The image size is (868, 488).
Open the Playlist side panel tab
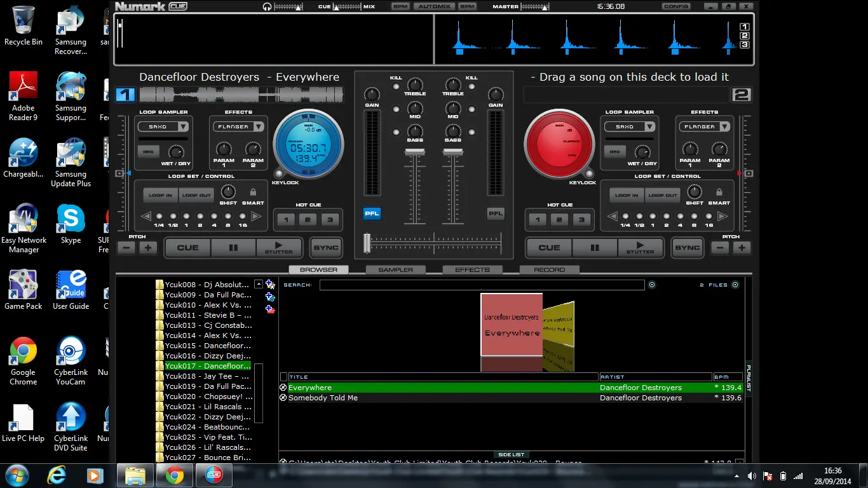749,378
